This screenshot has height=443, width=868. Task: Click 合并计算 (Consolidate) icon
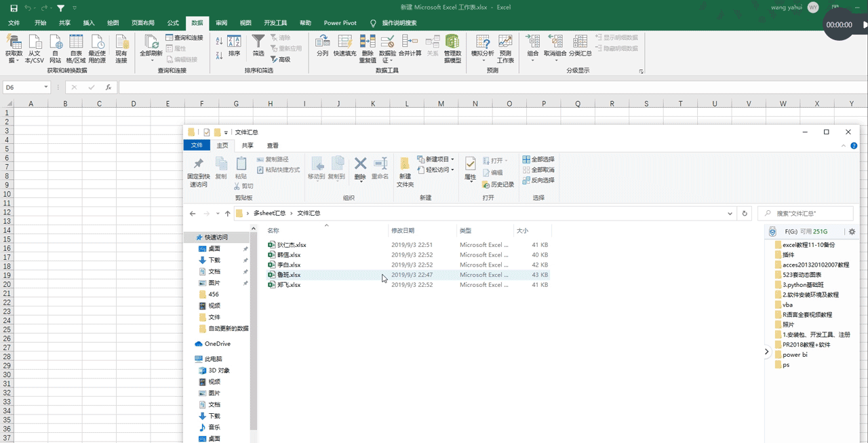pos(410,46)
